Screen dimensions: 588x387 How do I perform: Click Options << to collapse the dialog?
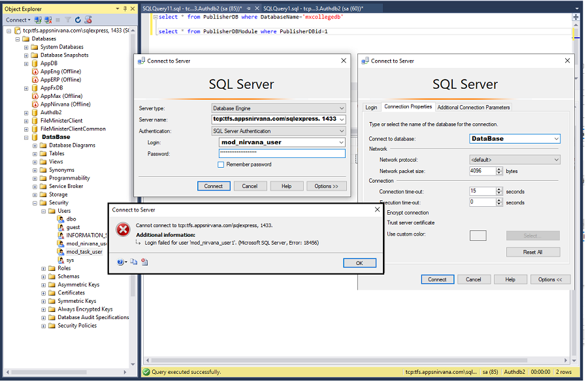tap(551, 280)
